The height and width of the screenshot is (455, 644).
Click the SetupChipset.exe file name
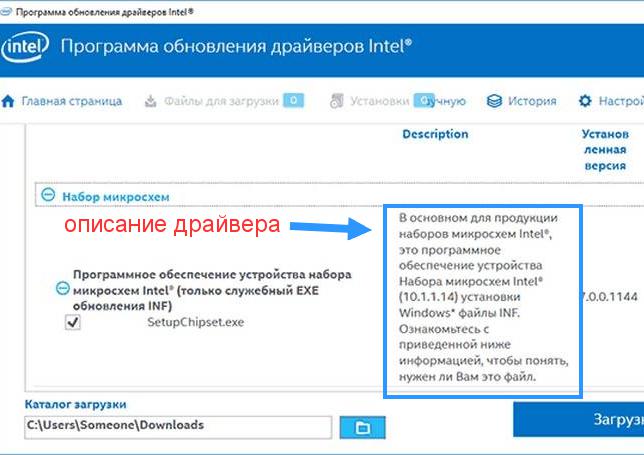(x=196, y=322)
